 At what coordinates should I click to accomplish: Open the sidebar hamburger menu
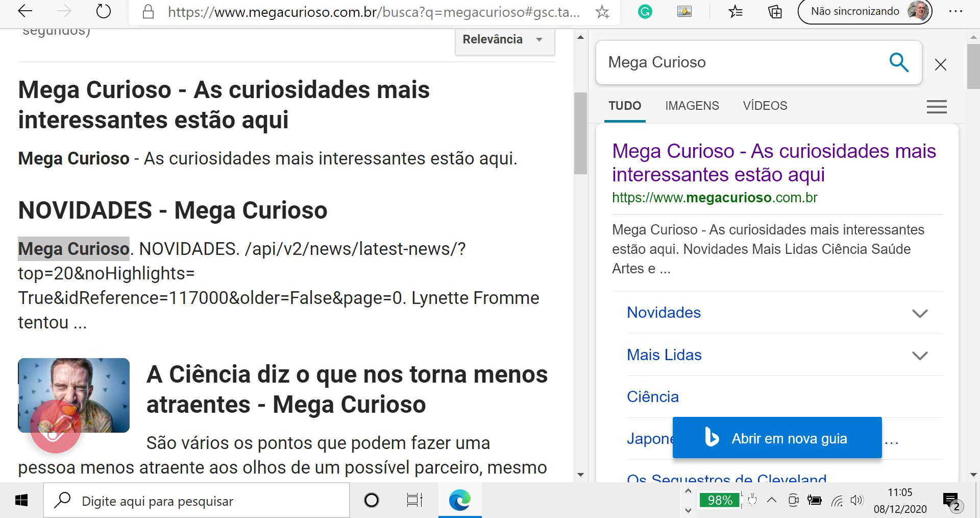[937, 106]
